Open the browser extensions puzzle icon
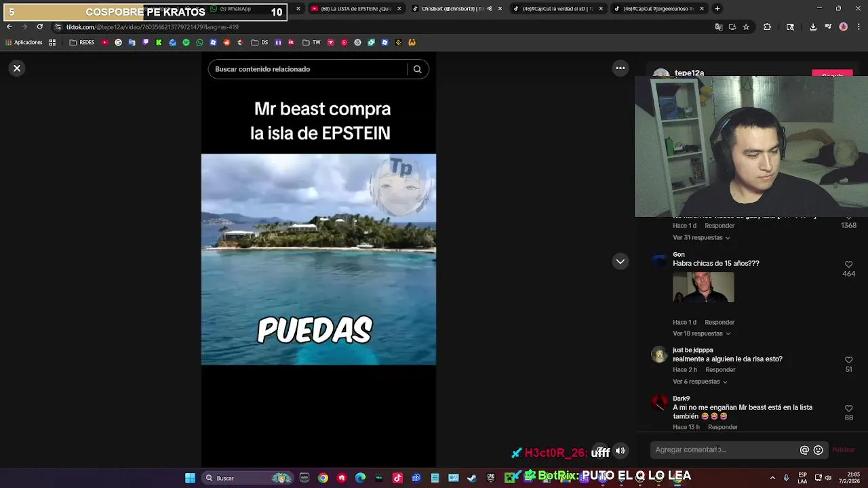The width and height of the screenshot is (868, 488). (x=768, y=27)
